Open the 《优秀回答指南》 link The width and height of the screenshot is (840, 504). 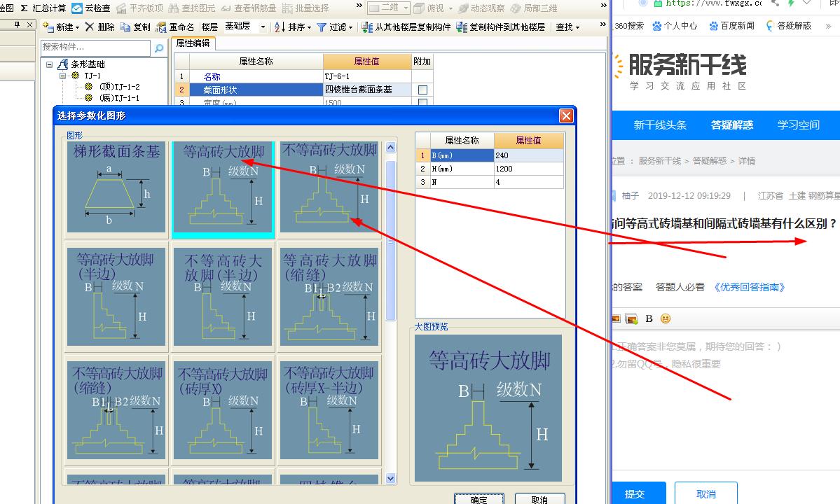(749, 287)
